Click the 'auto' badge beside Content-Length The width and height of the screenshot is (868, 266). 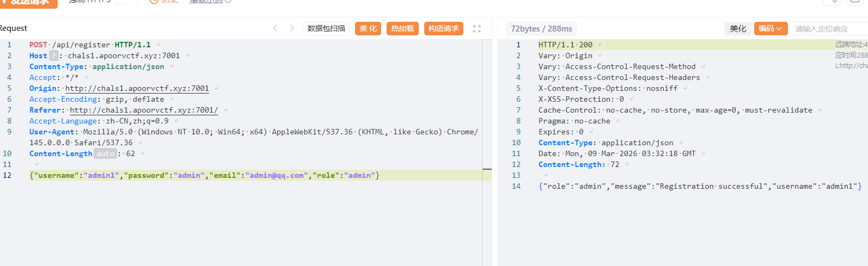[x=105, y=154]
